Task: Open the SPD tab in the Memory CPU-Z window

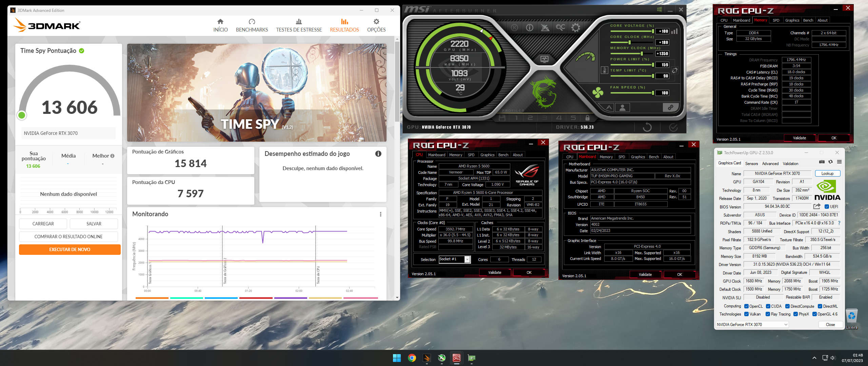Action: point(776,20)
